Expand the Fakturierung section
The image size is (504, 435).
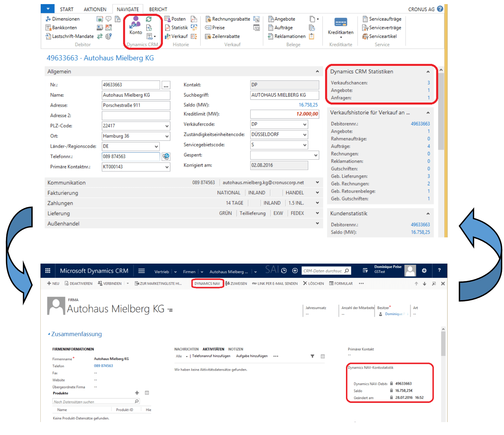pos(317,193)
